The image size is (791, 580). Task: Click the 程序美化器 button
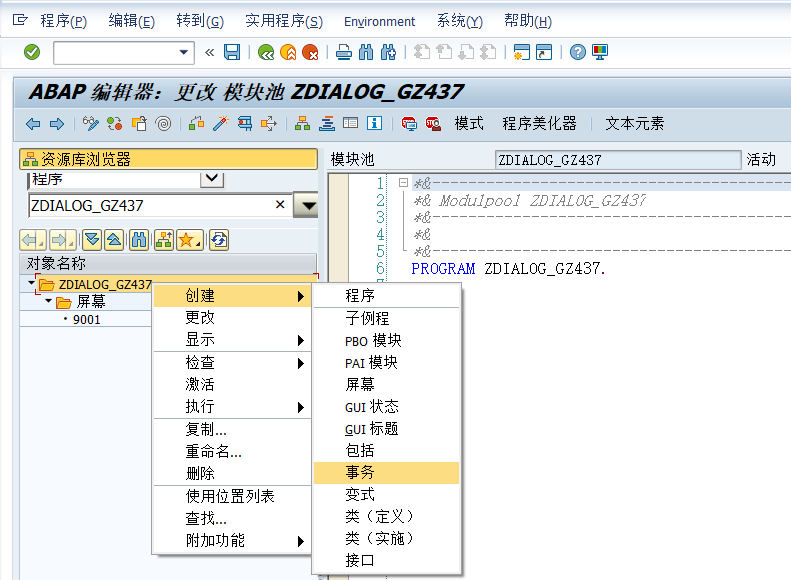tap(539, 124)
